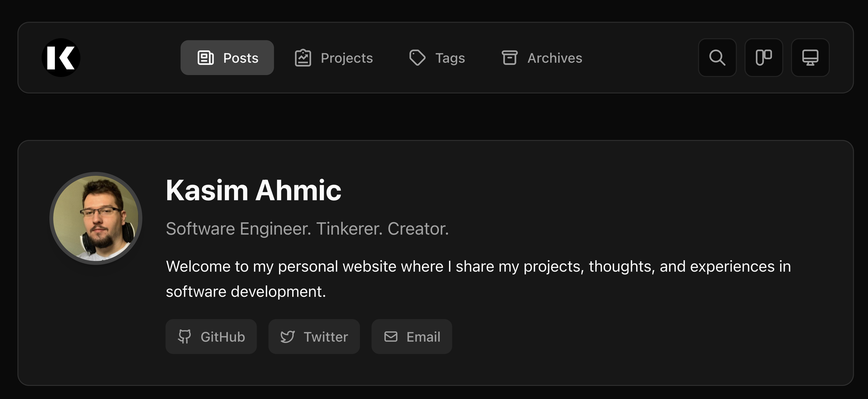The height and width of the screenshot is (399, 868).
Task: Open the Twitter profile button
Action: click(314, 336)
